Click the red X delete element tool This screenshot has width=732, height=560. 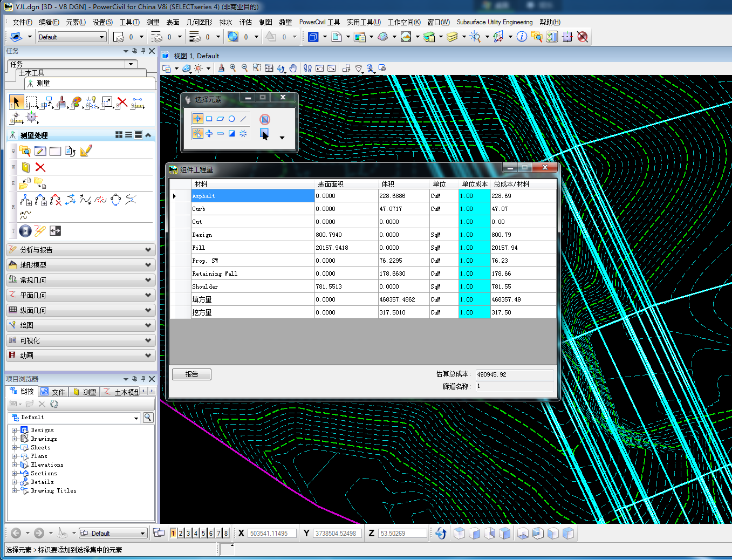(x=122, y=103)
